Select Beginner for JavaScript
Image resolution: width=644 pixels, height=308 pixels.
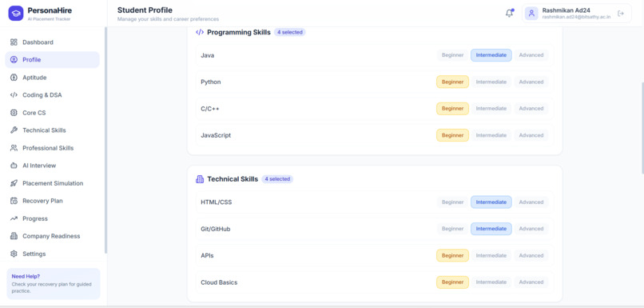click(452, 135)
